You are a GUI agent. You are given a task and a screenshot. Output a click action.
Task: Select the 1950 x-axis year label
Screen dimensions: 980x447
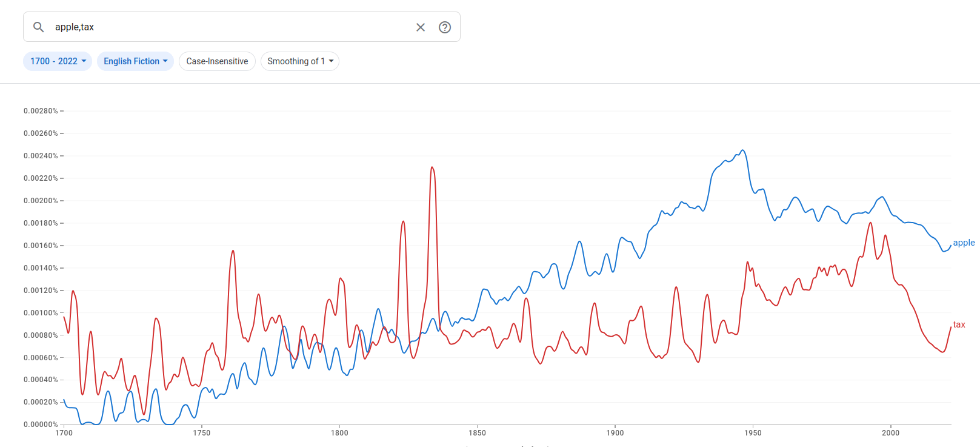(753, 432)
